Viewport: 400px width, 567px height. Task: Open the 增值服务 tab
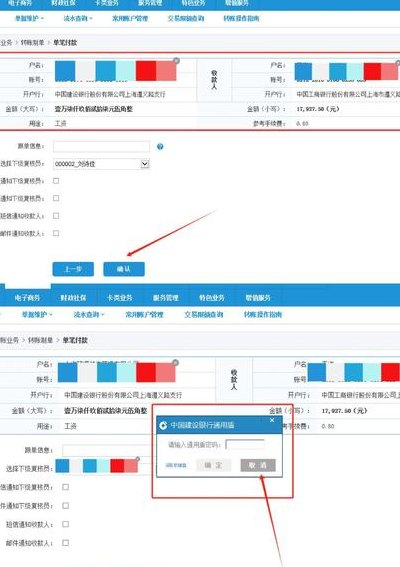(x=258, y=298)
